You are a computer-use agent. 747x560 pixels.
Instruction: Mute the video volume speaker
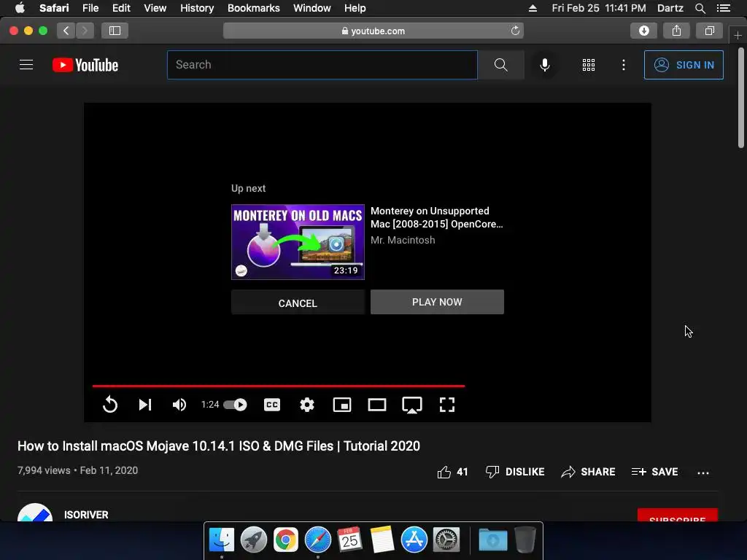(179, 405)
